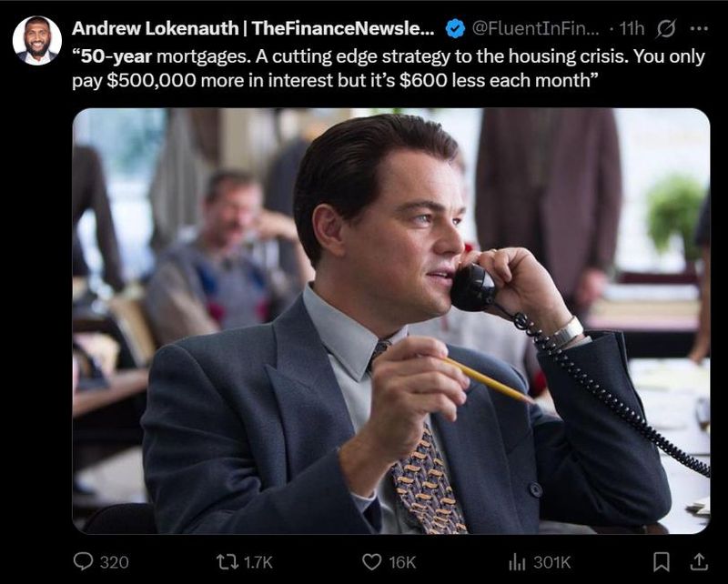The image size is (728, 584).
Task: Like the tweet with the heart icon
Action: click(371, 561)
